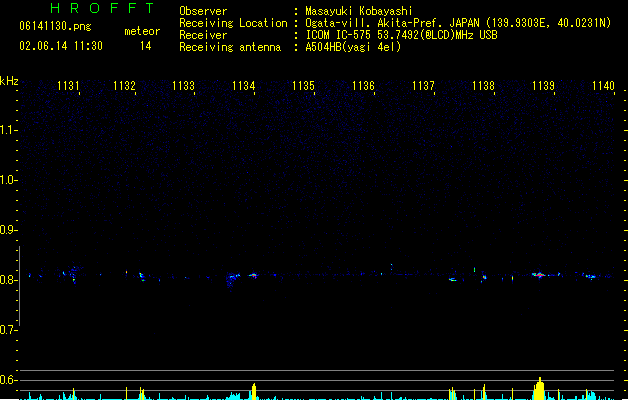Click the 1.1 kHz frequency tick label
629x400 pixels.
[x=8, y=130]
